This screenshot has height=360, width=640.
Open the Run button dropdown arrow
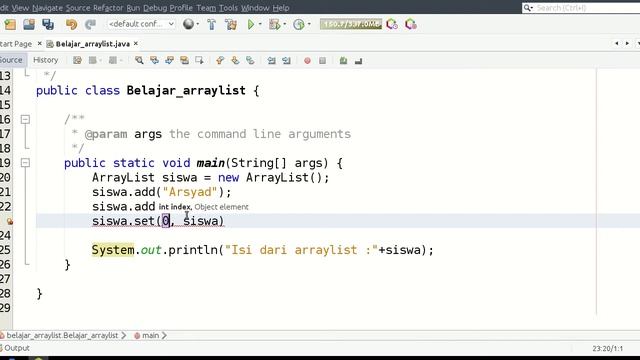[x=260, y=24]
